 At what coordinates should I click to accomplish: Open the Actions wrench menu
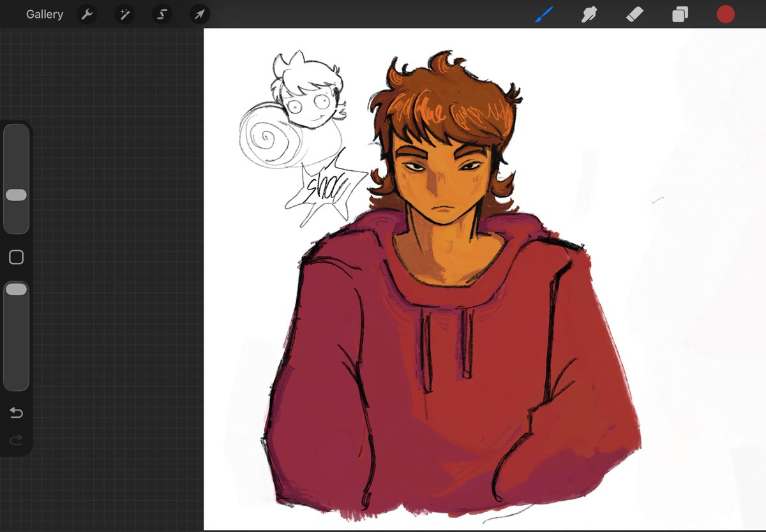(87, 14)
